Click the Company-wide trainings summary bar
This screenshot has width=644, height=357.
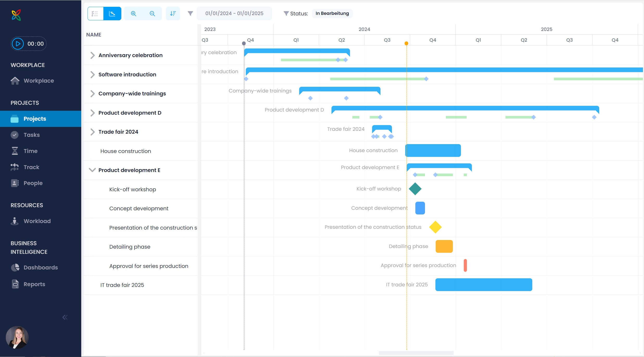tap(340, 90)
